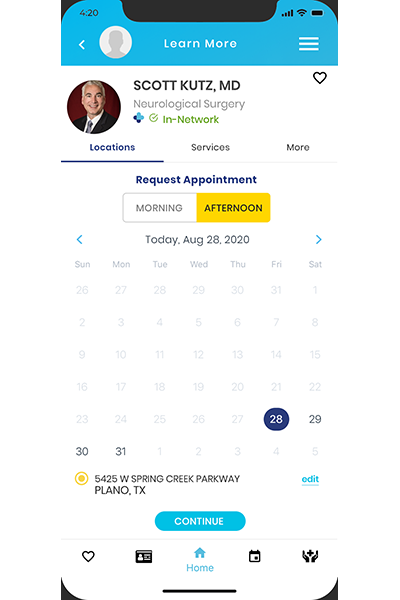Click the CONTINUE button

coord(200,521)
